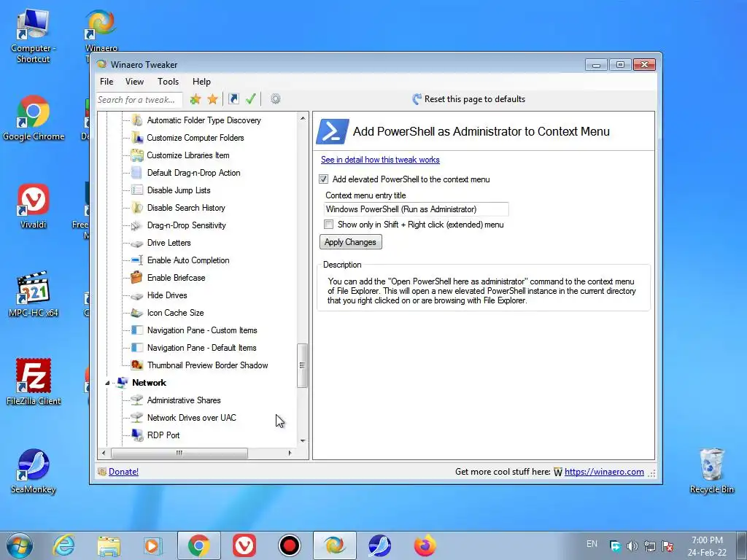The height and width of the screenshot is (560, 747).
Task: Click the Thumbnail Preview Border Shadow icon
Action: (137, 365)
